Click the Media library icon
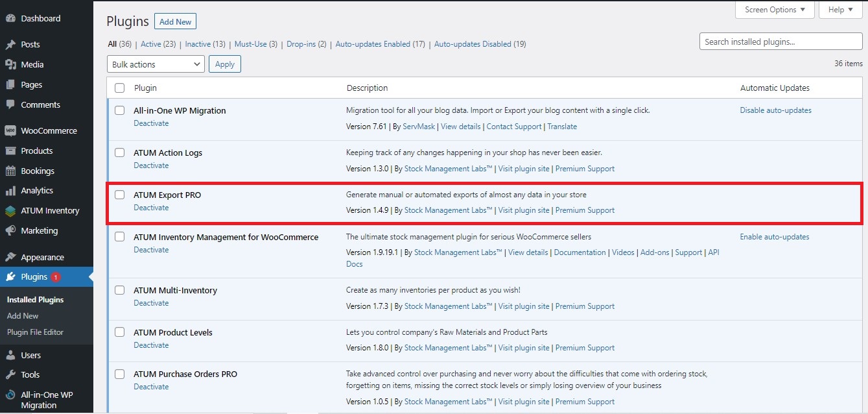The width and height of the screenshot is (868, 414). [x=10, y=64]
